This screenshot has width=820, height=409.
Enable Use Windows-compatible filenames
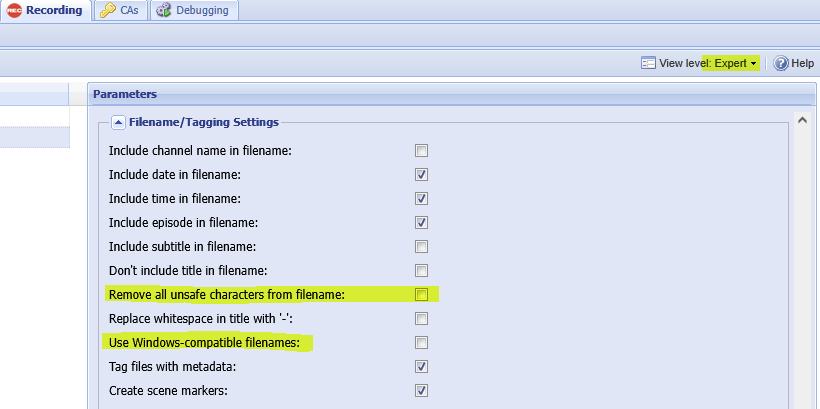tap(422, 343)
